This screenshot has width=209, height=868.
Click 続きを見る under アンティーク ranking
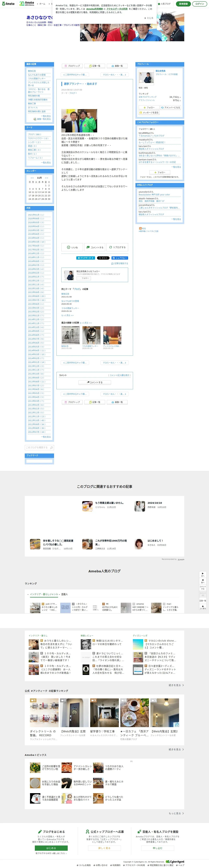[x=176, y=749]
